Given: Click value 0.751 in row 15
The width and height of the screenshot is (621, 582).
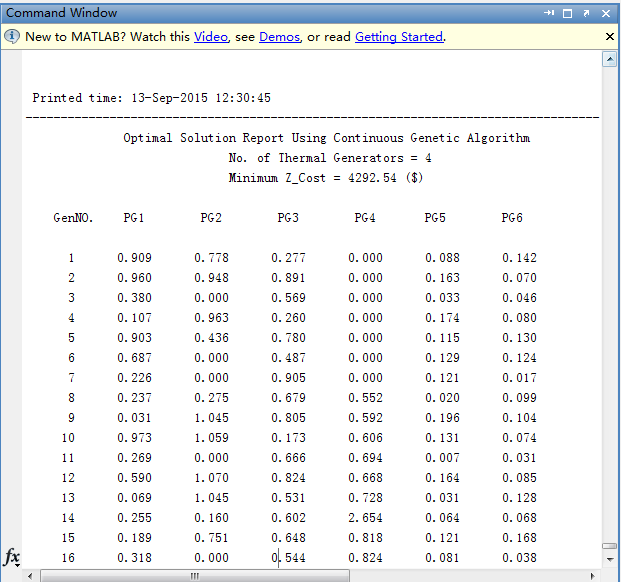Looking at the screenshot, I should (x=211, y=538).
